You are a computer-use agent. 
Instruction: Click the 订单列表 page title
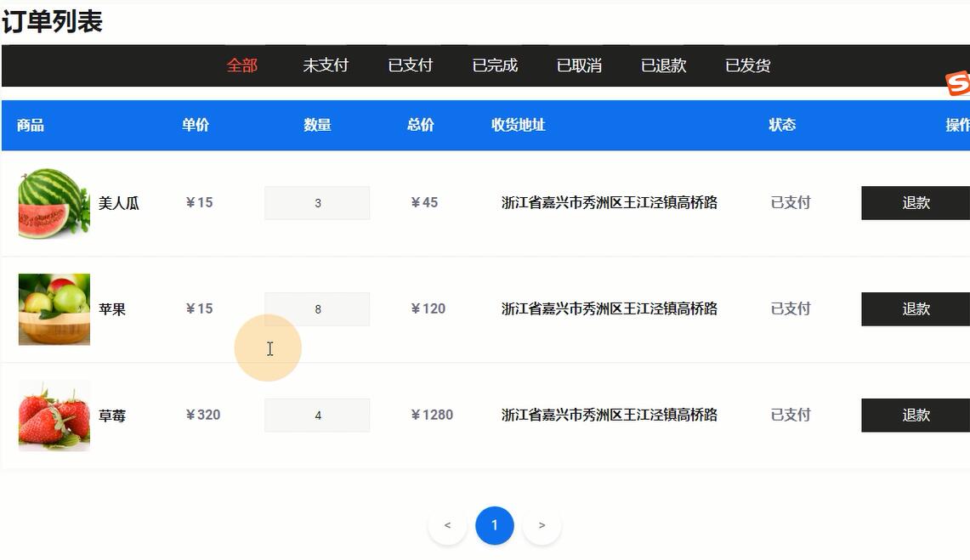[x=52, y=21]
